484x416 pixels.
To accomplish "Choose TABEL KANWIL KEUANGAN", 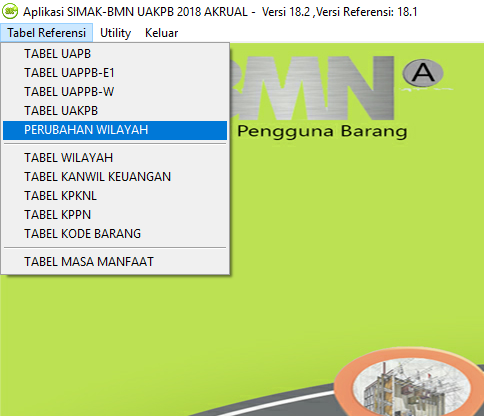I will pyautogui.click(x=115, y=177).
